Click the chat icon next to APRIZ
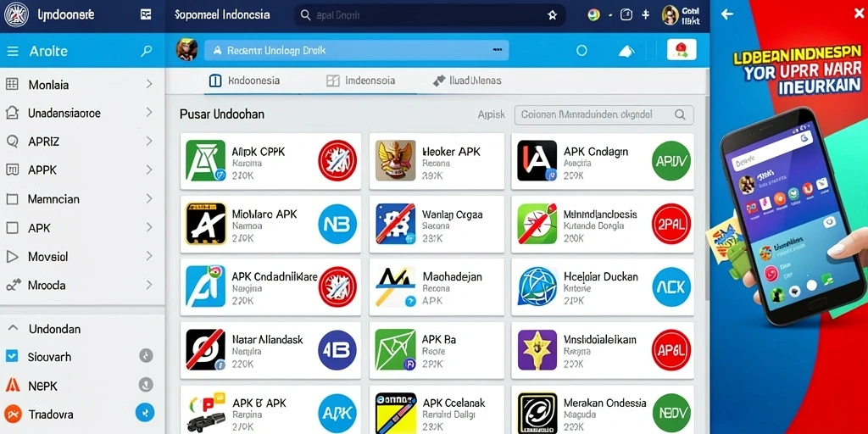This screenshot has height=434, width=868. [x=12, y=142]
